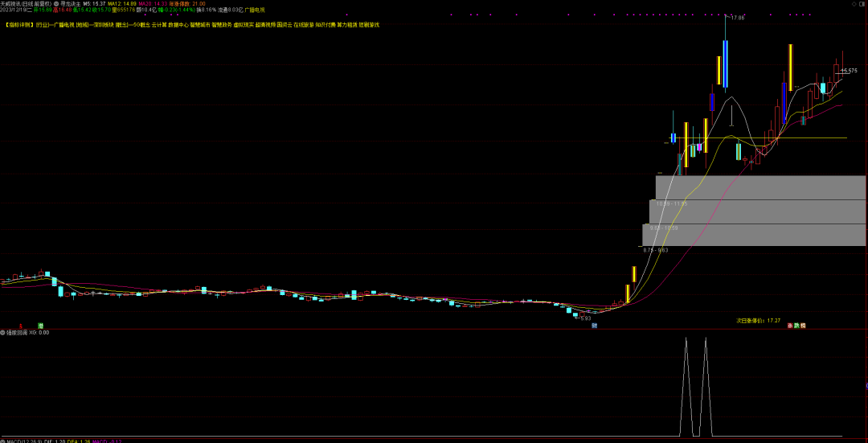Click the 智慧城市 concept tag
The height and width of the screenshot is (443, 868).
pos(199,25)
